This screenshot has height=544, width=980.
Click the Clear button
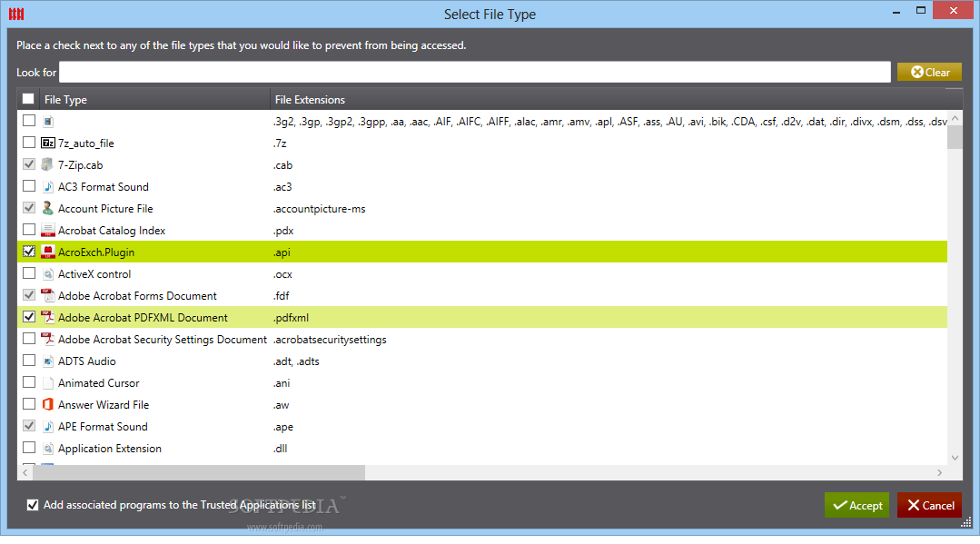[x=929, y=72]
